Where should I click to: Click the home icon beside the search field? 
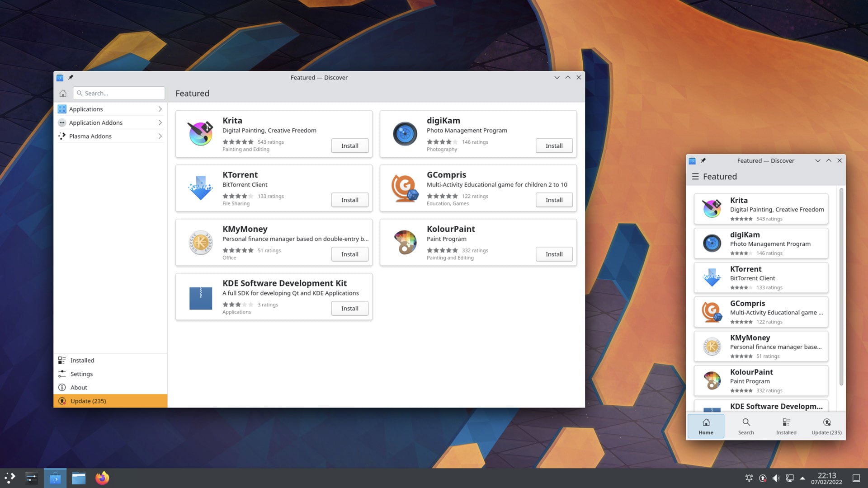point(63,94)
